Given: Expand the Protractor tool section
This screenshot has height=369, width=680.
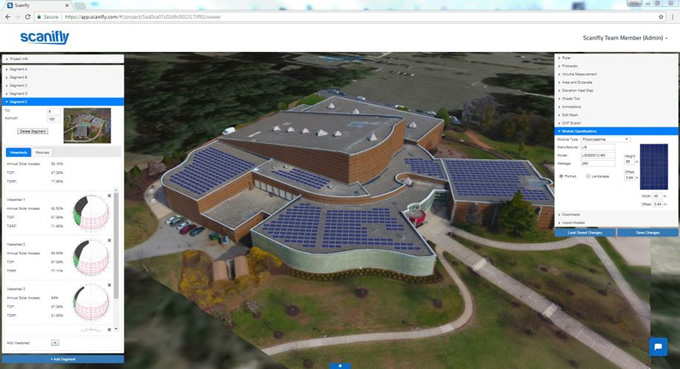Looking at the screenshot, I should (616, 66).
